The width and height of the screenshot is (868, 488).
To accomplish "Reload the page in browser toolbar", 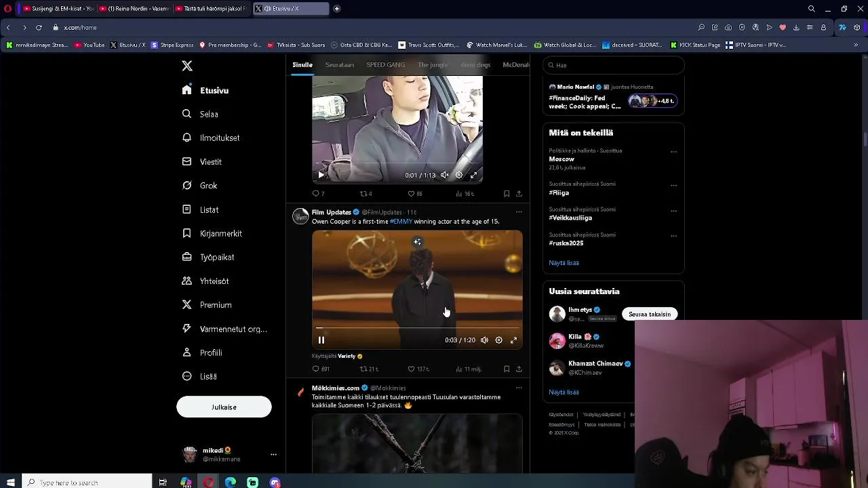I will pyautogui.click(x=39, y=28).
